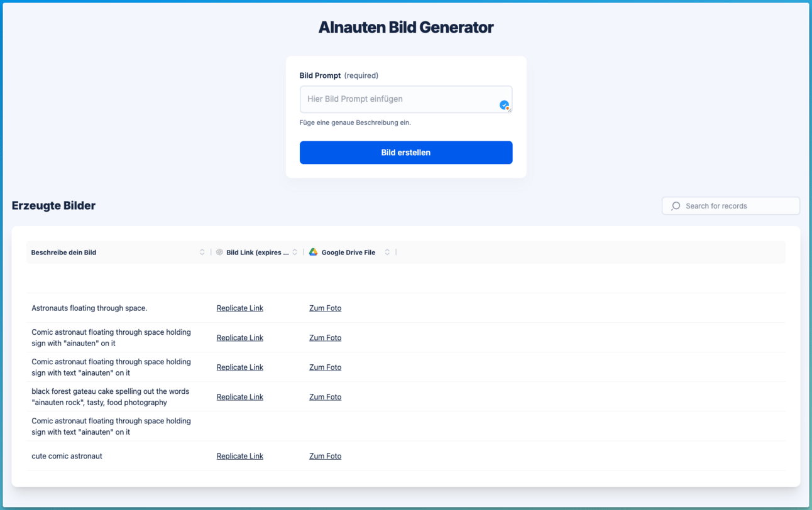812x510 pixels.
Task: Click the Erzeugte Bilder heading
Action: click(53, 205)
